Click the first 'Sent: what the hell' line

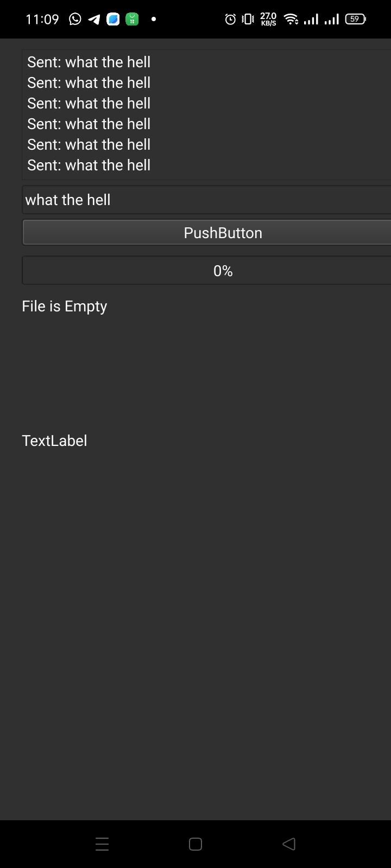(x=89, y=62)
